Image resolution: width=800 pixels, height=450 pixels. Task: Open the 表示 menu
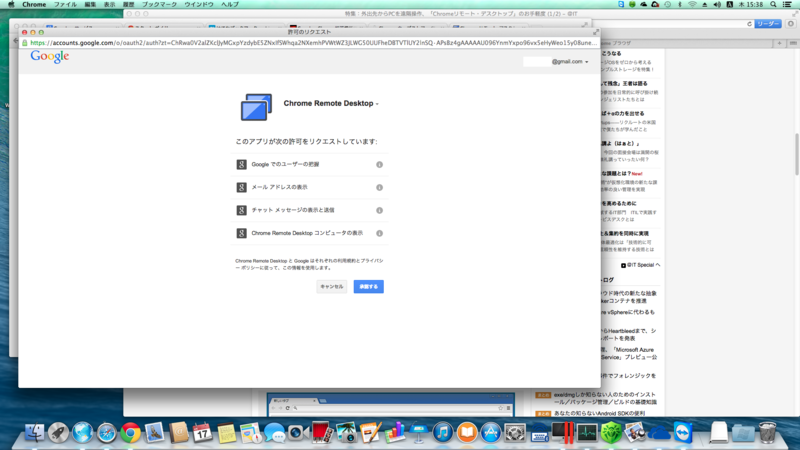(x=109, y=4)
